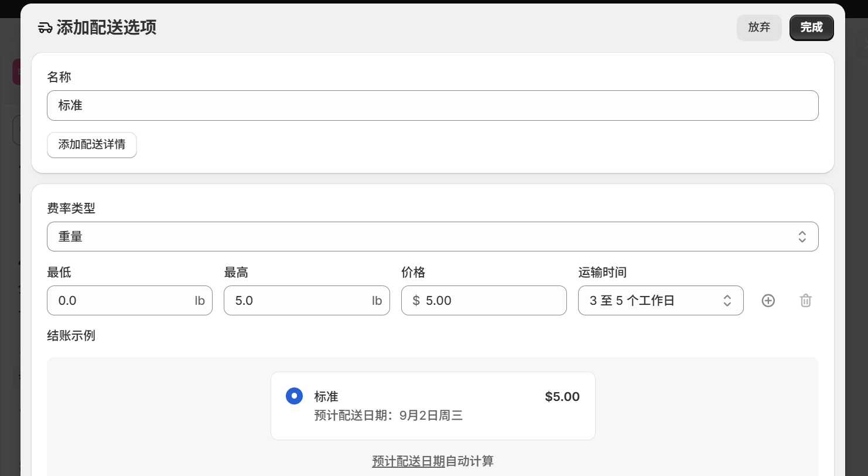Click the 名称 label
The image size is (868, 476).
tap(59, 77)
